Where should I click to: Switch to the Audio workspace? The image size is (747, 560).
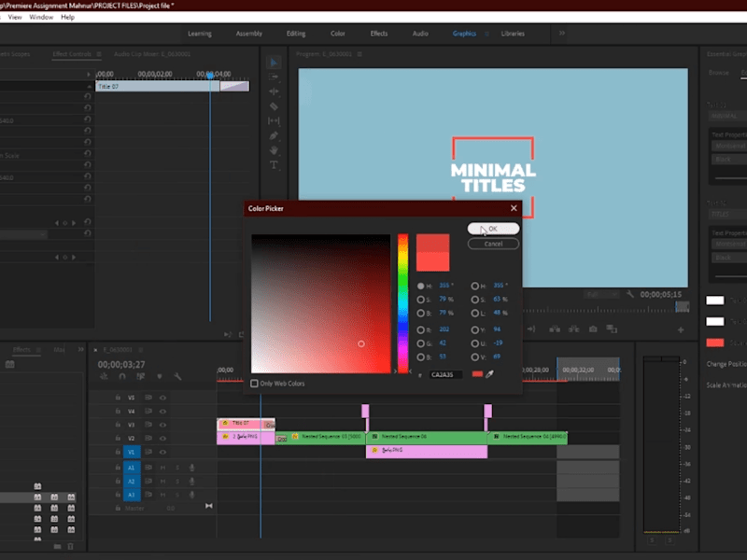[x=420, y=34]
